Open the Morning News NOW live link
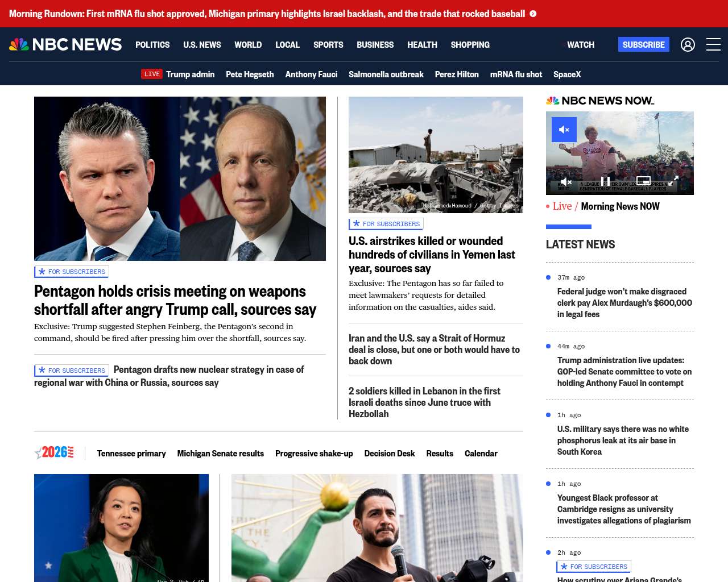The height and width of the screenshot is (582, 728). click(620, 206)
